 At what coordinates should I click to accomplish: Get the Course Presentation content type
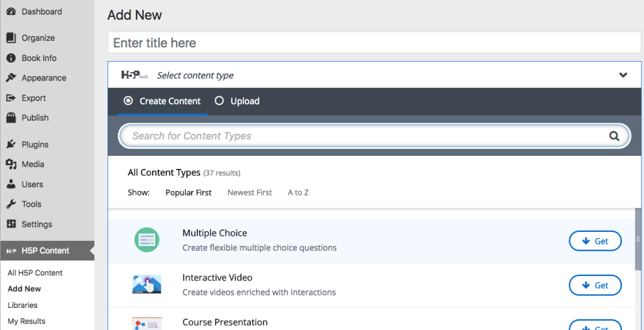pos(595,326)
